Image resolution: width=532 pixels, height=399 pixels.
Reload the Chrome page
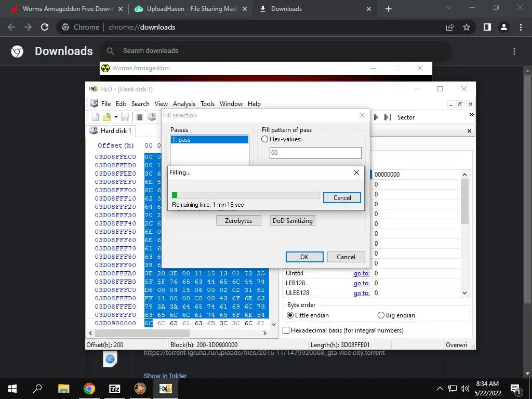tap(45, 27)
